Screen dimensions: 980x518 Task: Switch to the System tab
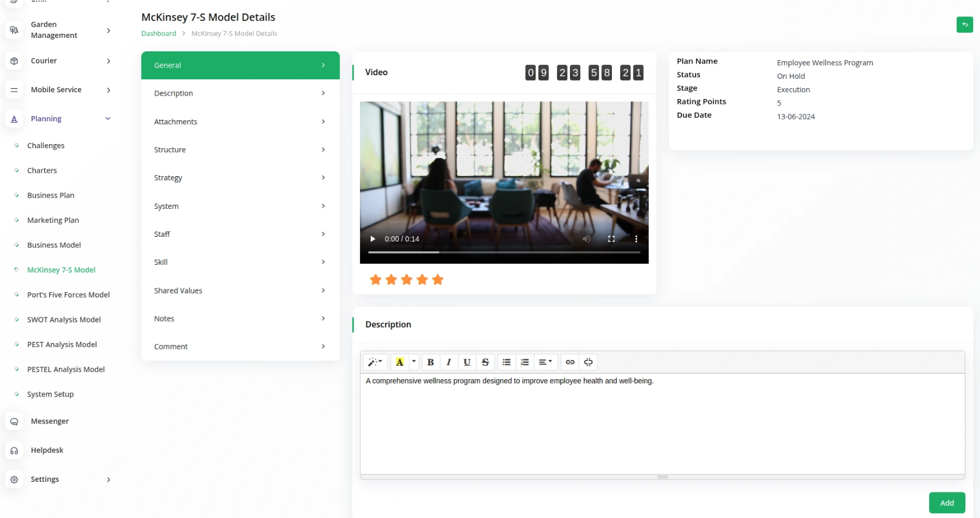click(x=240, y=206)
